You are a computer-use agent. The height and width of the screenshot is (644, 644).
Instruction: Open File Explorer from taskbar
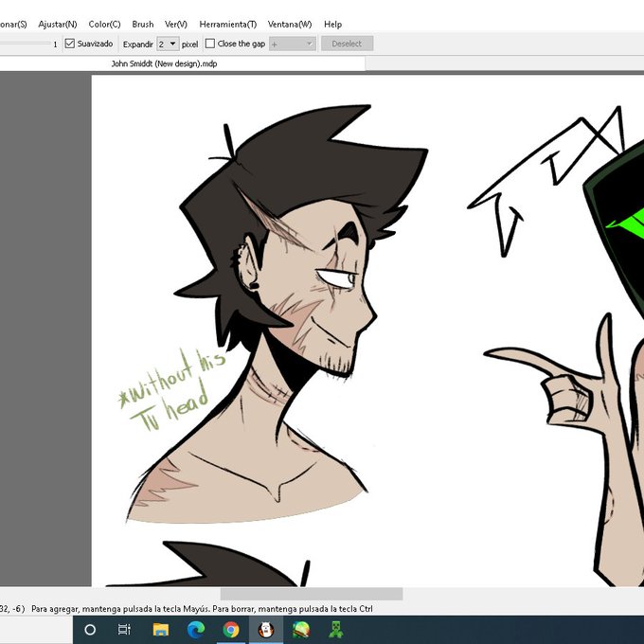pos(161,630)
